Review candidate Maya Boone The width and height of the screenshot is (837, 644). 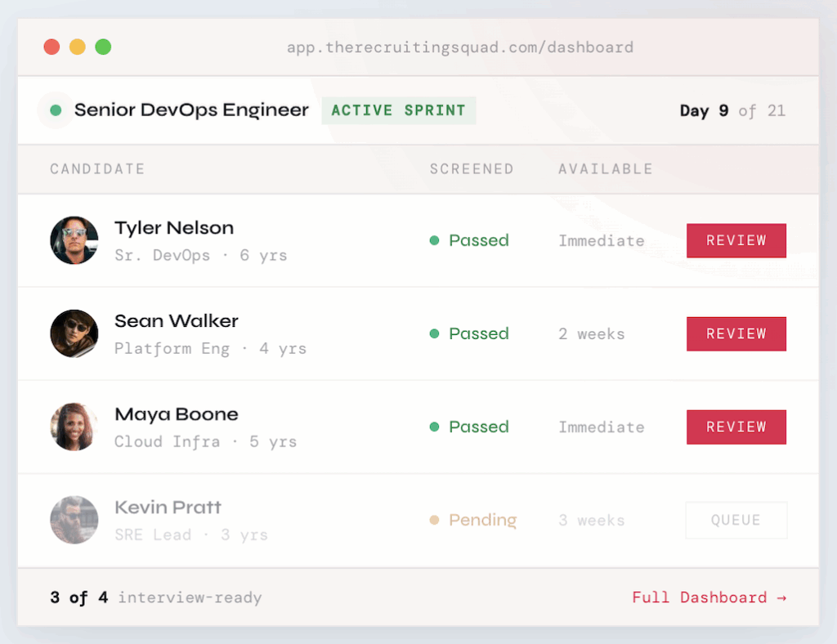tap(736, 427)
